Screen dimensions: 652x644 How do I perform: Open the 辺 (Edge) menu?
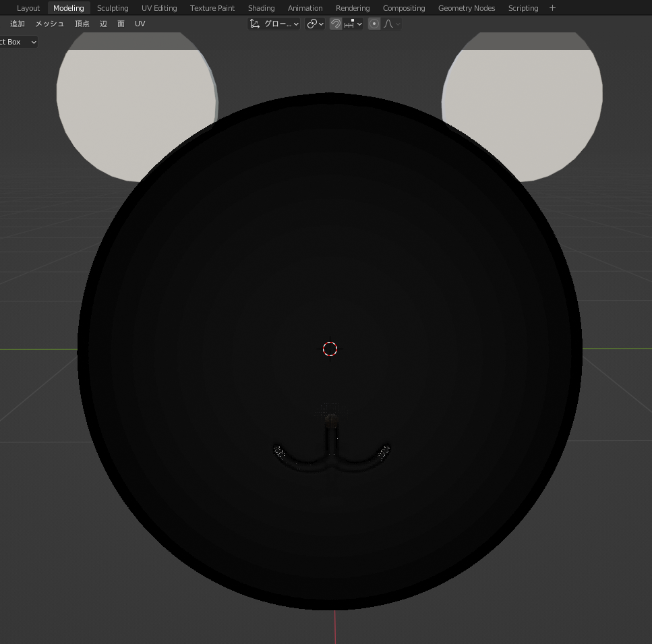pyautogui.click(x=103, y=24)
